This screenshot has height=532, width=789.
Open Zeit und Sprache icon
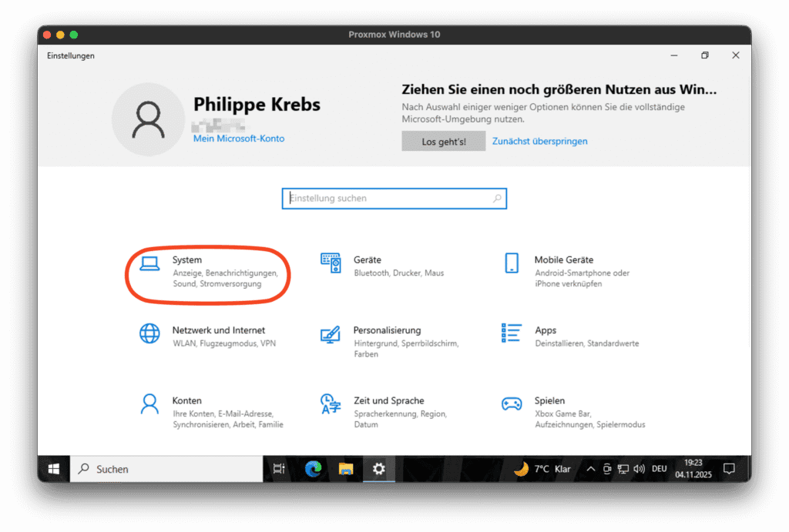pyautogui.click(x=331, y=404)
